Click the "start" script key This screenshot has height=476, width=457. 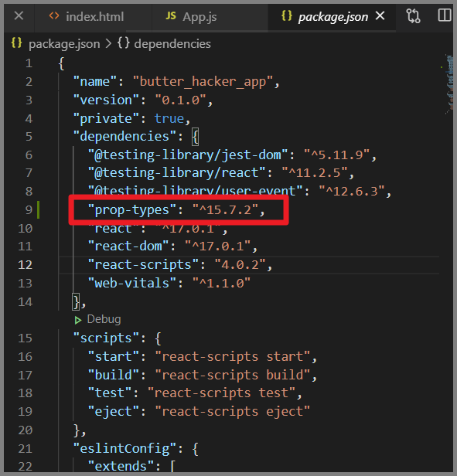pyautogui.click(x=114, y=357)
